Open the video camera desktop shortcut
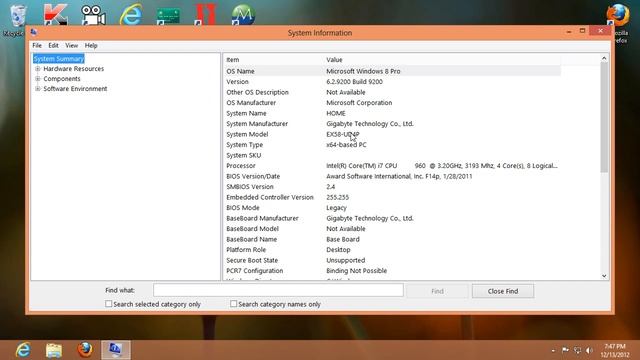Screen dimensions: 640x360 click(x=93, y=15)
